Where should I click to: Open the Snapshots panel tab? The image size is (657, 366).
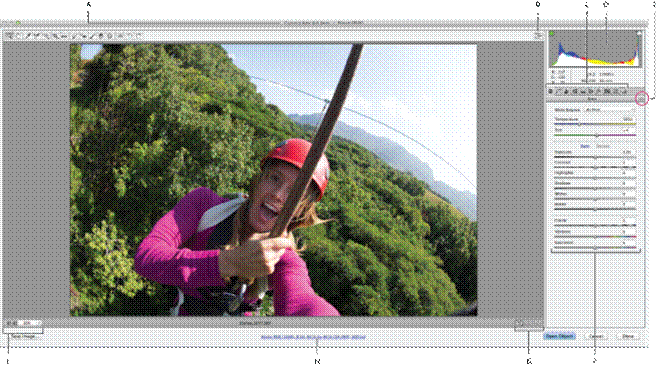624,91
